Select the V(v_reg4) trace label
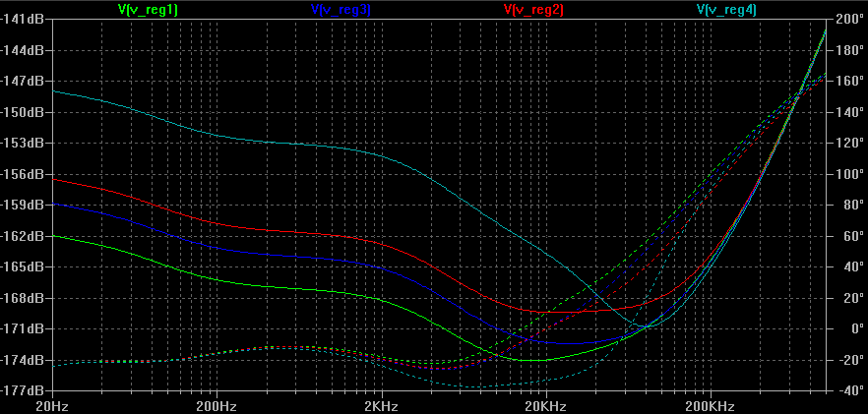Viewport: 868px width, 414px height. [726, 10]
